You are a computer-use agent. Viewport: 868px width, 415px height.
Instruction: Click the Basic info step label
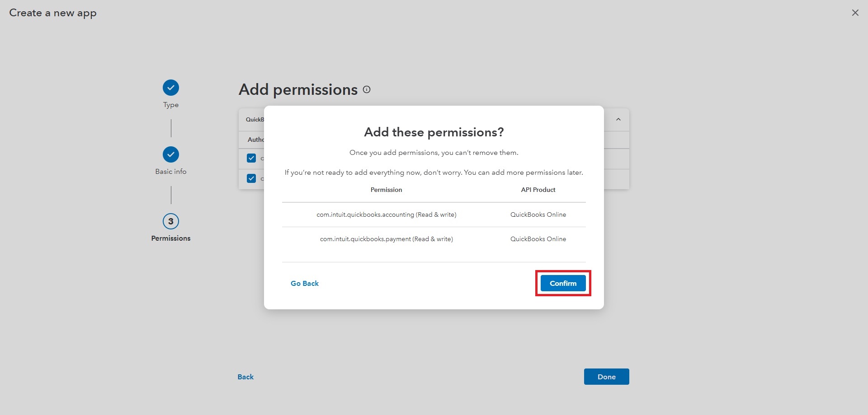[x=171, y=172]
